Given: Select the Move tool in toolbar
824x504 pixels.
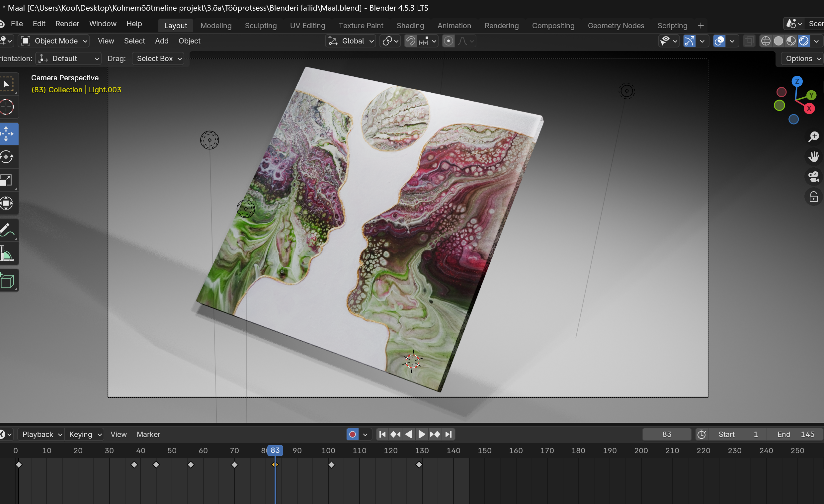Looking at the screenshot, I should pos(7,133).
